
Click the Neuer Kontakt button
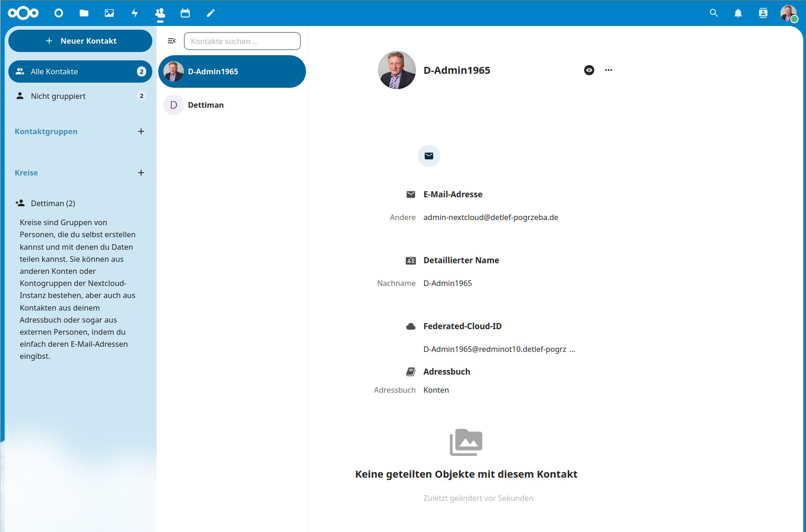80,41
